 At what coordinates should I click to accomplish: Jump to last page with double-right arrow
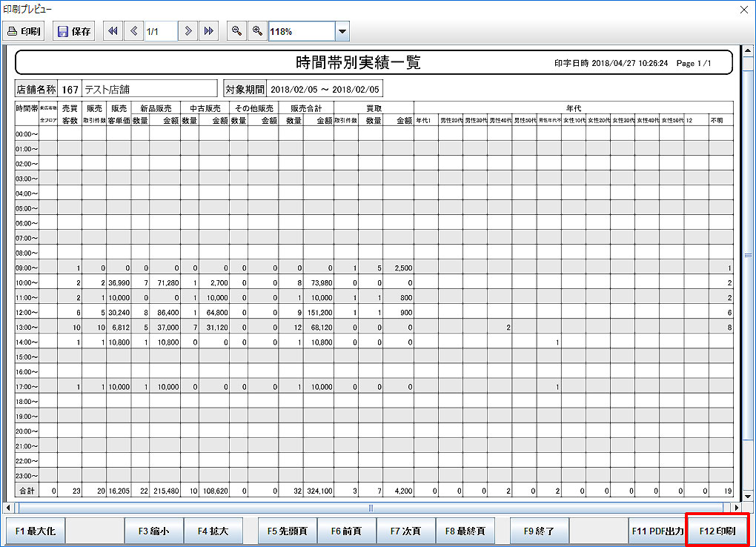(209, 31)
